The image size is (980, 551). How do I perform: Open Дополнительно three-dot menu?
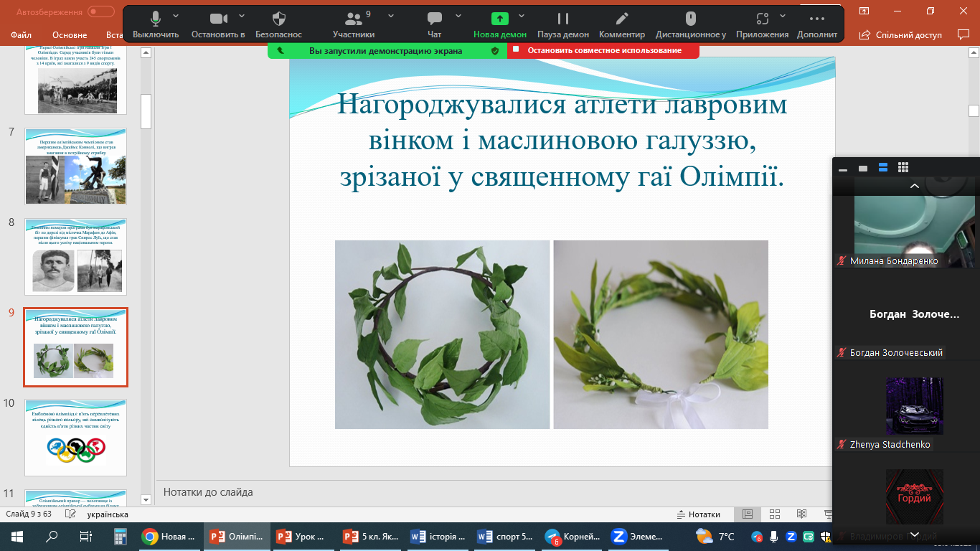tap(817, 24)
